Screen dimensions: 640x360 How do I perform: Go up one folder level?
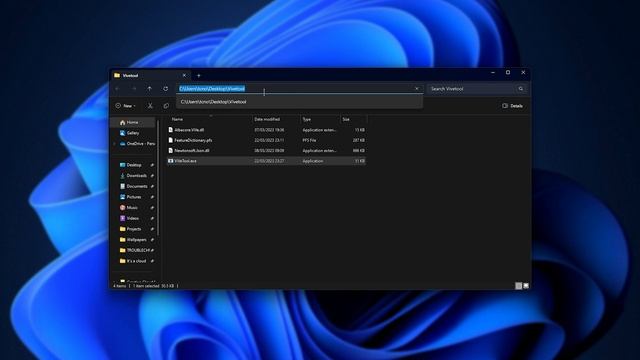[x=150, y=89]
